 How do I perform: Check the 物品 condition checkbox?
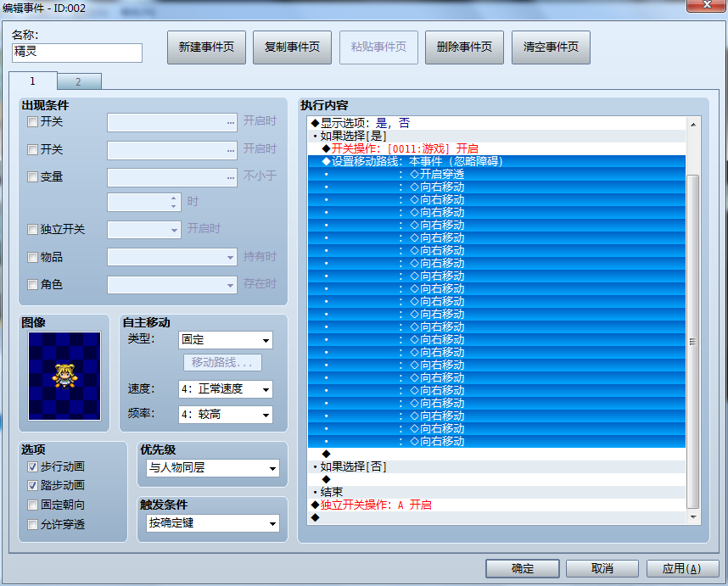click(x=32, y=257)
